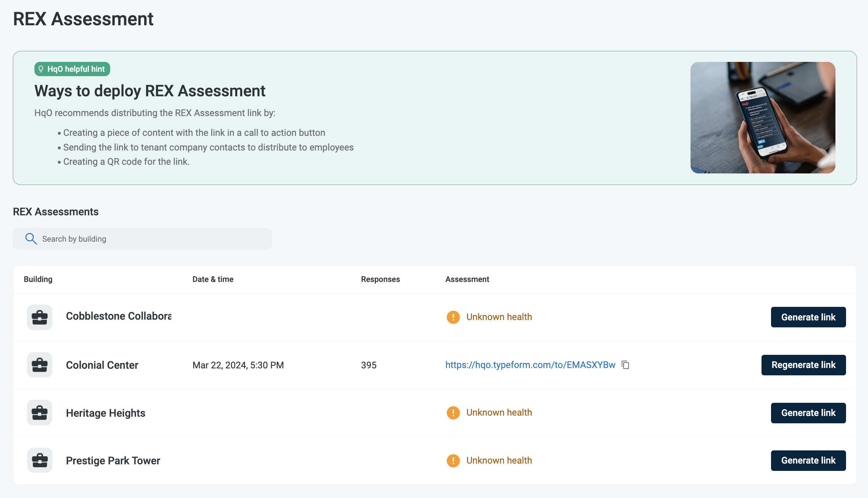This screenshot has width=868, height=498.
Task: Select the Building column header
Action: pos(38,279)
